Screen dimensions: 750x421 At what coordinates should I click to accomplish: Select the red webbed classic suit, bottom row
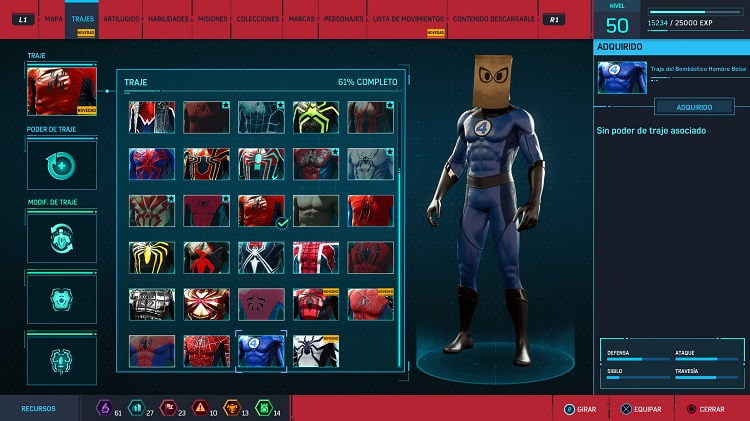pyautogui.click(x=206, y=351)
